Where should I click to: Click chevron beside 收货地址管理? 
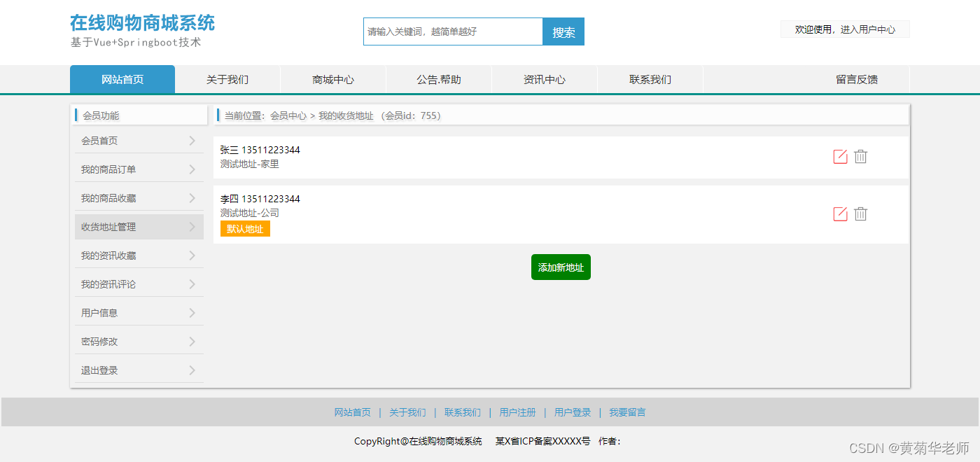192,227
